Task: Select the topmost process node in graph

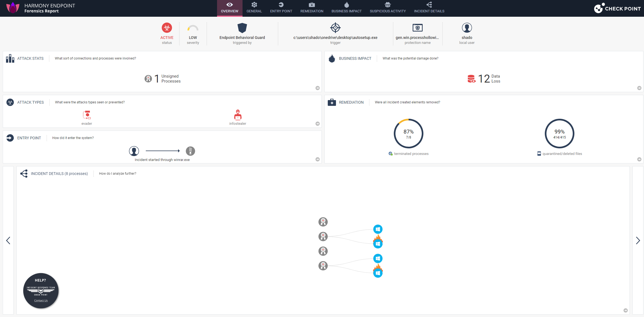Action: tap(323, 222)
